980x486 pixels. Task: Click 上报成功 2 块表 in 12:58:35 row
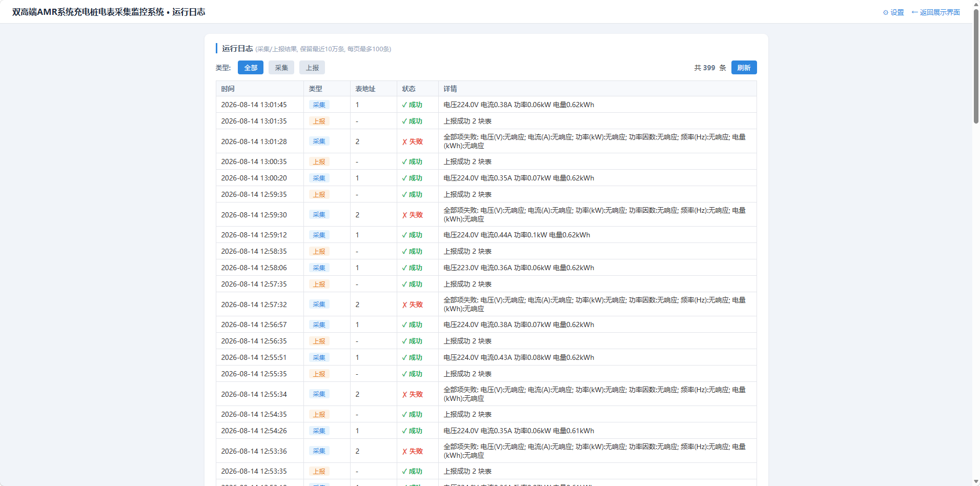click(x=467, y=251)
